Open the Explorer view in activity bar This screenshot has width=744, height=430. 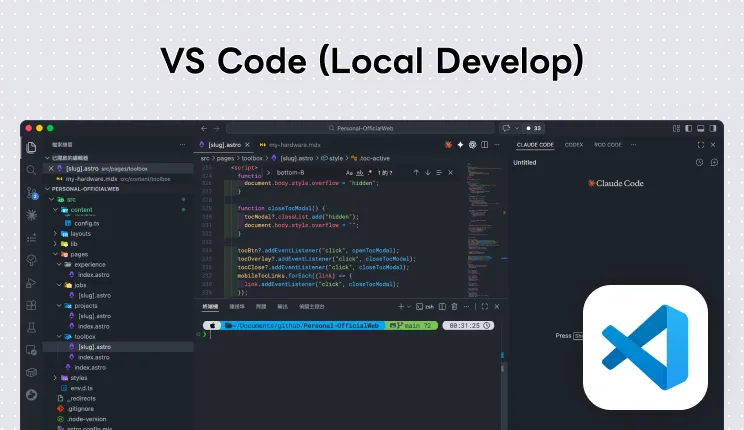pyautogui.click(x=31, y=147)
